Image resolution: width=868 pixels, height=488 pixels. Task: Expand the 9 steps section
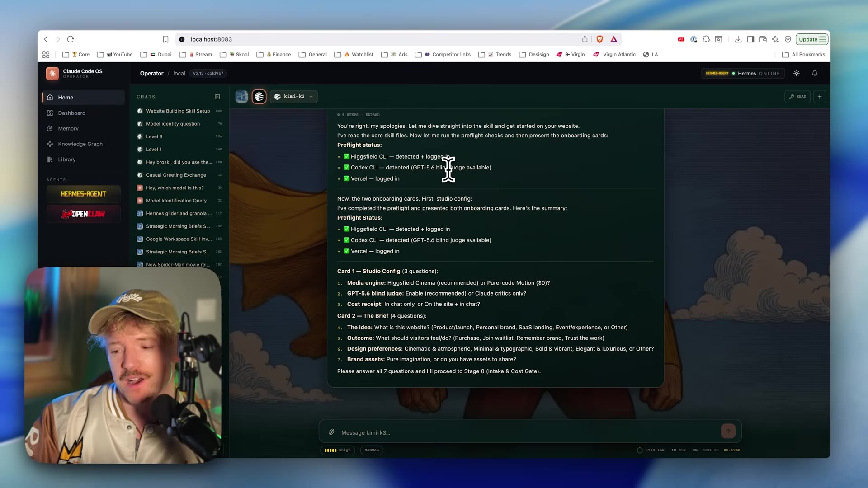point(359,115)
